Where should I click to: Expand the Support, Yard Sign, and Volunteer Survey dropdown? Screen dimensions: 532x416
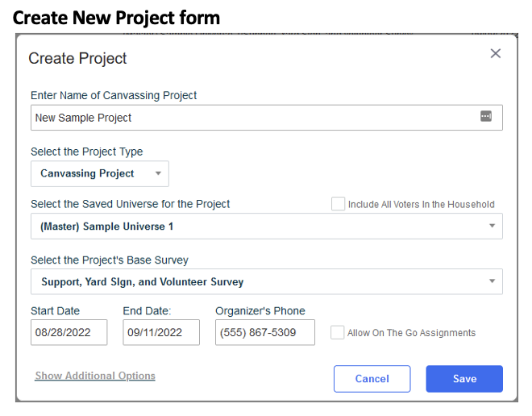click(258, 281)
